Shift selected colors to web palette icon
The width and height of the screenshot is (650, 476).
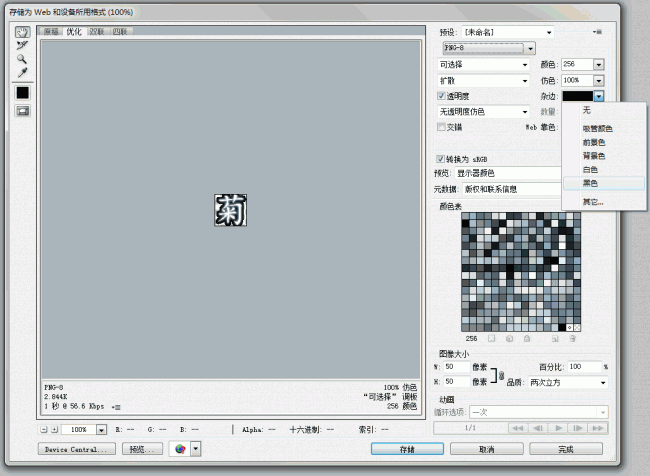click(x=509, y=339)
